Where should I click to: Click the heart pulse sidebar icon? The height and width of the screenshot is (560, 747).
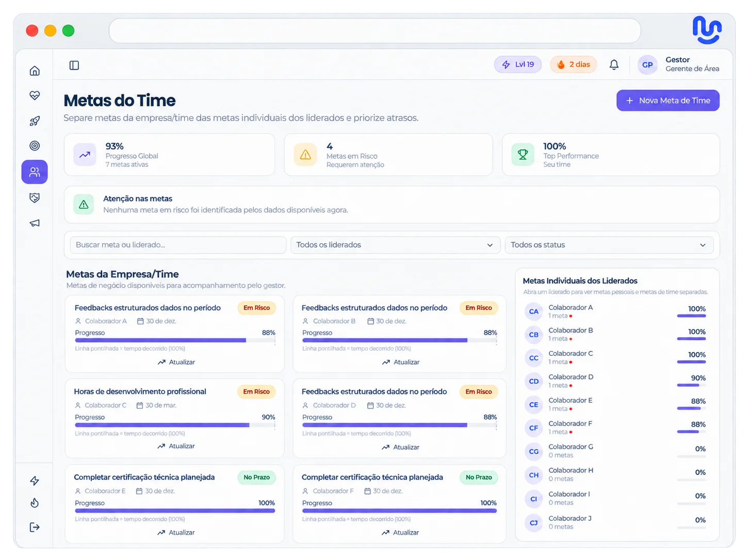[x=35, y=95]
